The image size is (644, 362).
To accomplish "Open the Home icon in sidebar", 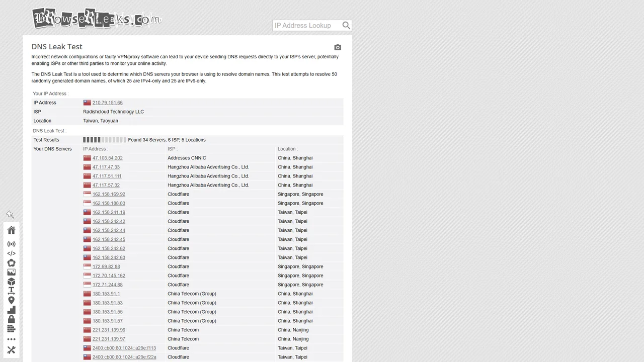I will [x=11, y=230].
